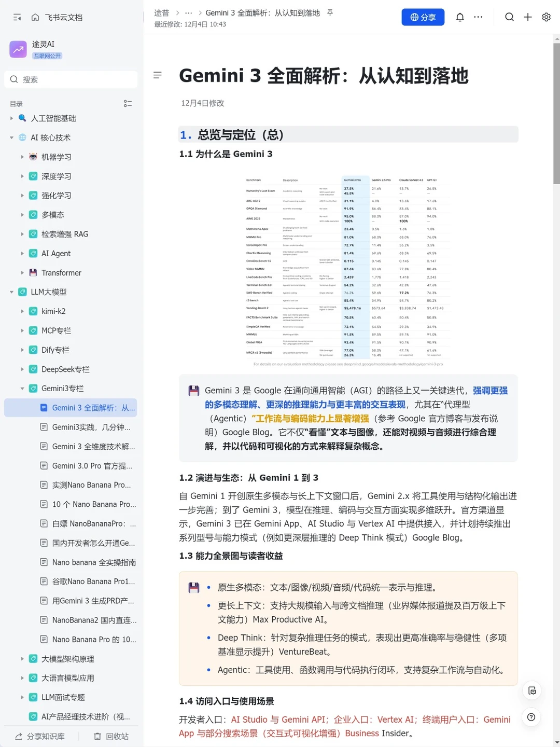Expand the 机器学习 node arrow
The width and height of the screenshot is (560, 747).
[22, 157]
